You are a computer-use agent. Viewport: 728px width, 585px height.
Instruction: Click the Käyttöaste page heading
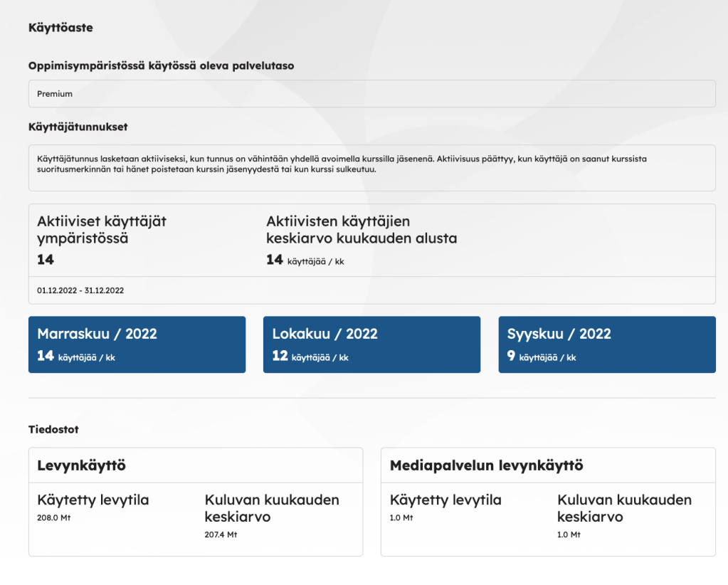click(60, 28)
